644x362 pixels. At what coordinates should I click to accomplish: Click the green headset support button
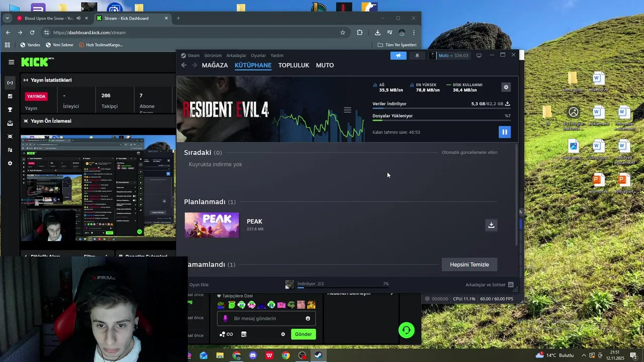407,330
